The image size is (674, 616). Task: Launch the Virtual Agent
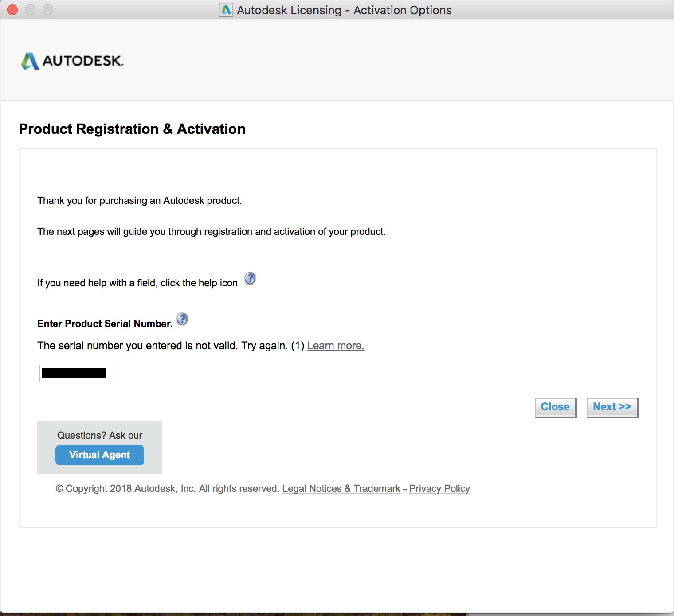[x=99, y=455]
